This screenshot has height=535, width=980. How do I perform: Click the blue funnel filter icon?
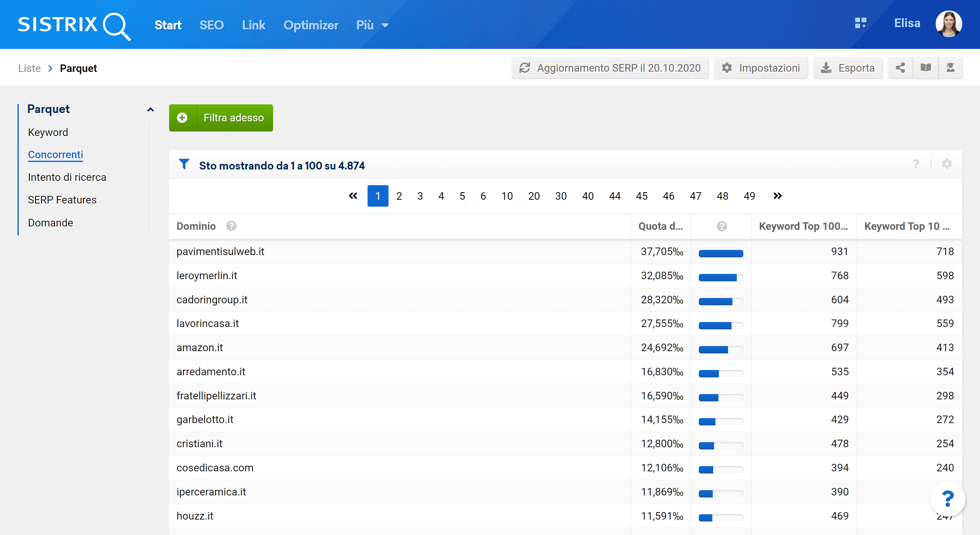184,164
